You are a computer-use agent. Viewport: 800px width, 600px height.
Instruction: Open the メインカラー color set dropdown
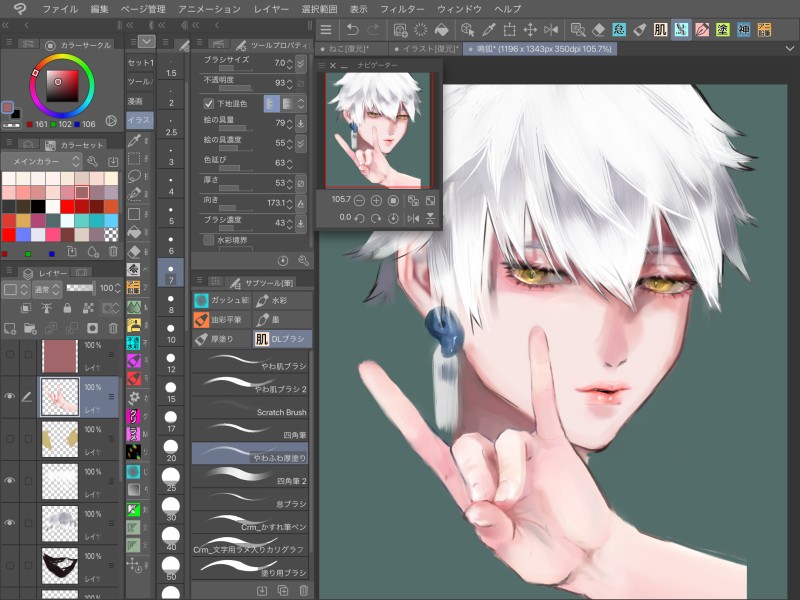[x=42, y=161]
